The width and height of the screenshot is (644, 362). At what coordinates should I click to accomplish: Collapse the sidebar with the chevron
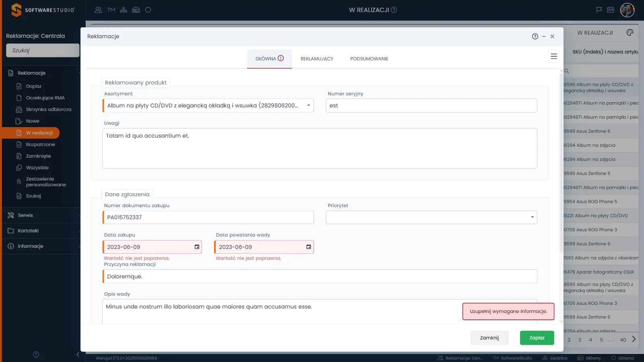pos(78,354)
